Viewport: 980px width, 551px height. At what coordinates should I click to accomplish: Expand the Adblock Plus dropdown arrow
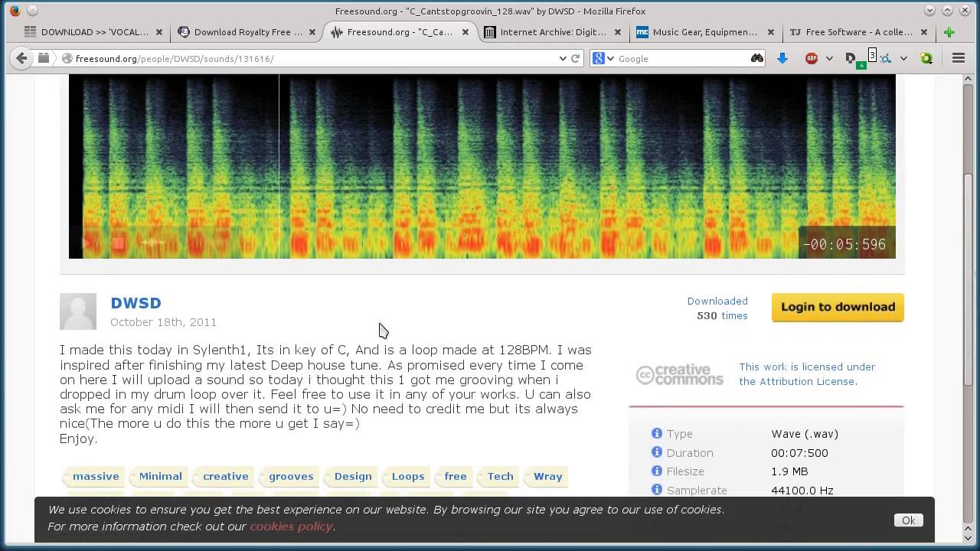[x=828, y=58]
